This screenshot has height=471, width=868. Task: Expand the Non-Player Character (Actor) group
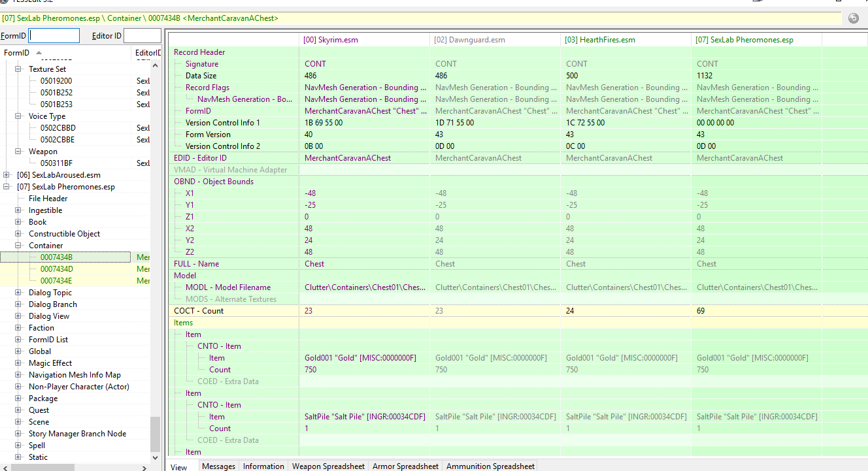18,387
